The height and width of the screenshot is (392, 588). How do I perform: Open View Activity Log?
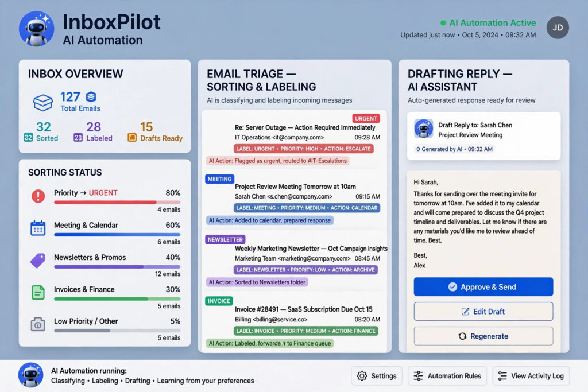tap(531, 375)
